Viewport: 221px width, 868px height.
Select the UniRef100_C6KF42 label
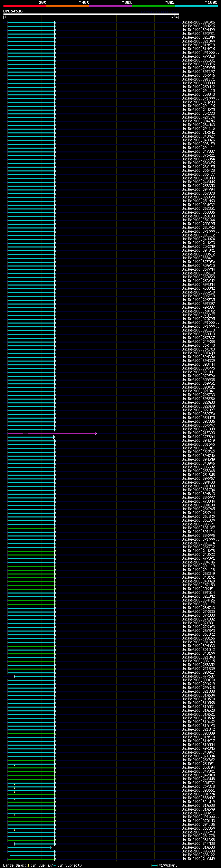198,452
